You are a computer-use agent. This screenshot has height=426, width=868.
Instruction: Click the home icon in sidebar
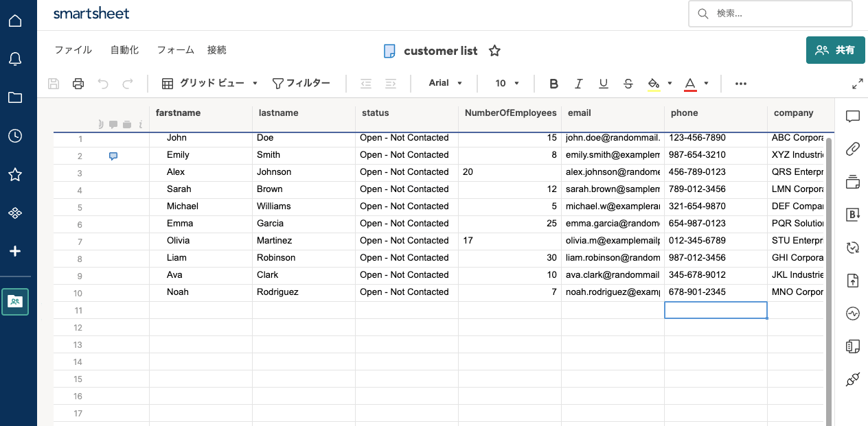click(15, 21)
